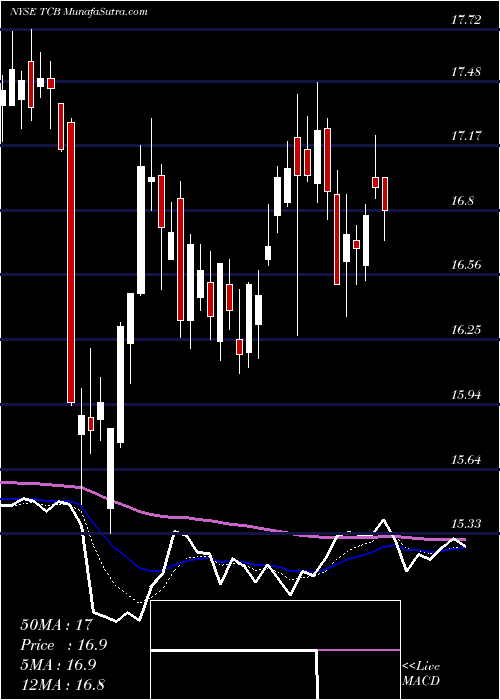Screen dimensions: 500x700
Task: Click the NYSE TCB MunafaSutra.com title text
Action: [79, 12]
